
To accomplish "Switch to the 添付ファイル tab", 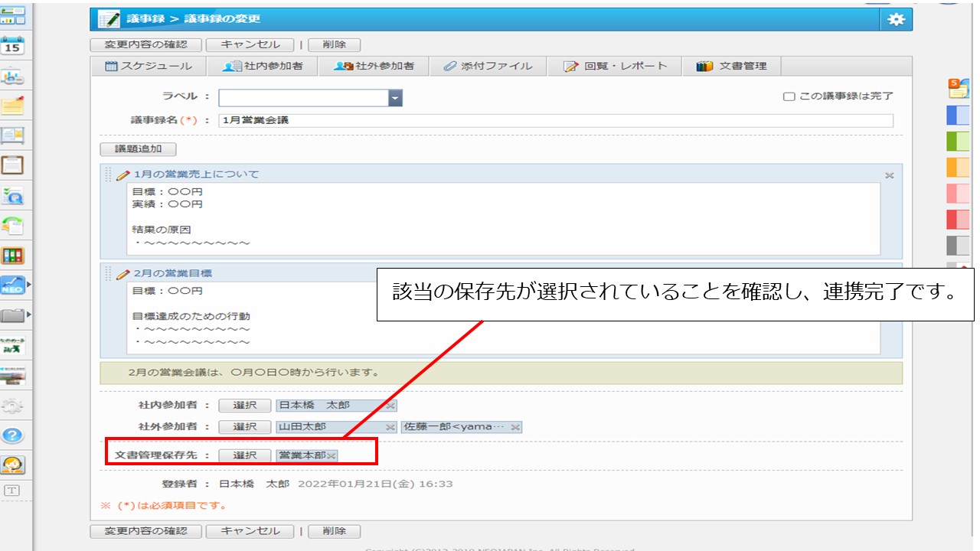I will (x=488, y=66).
